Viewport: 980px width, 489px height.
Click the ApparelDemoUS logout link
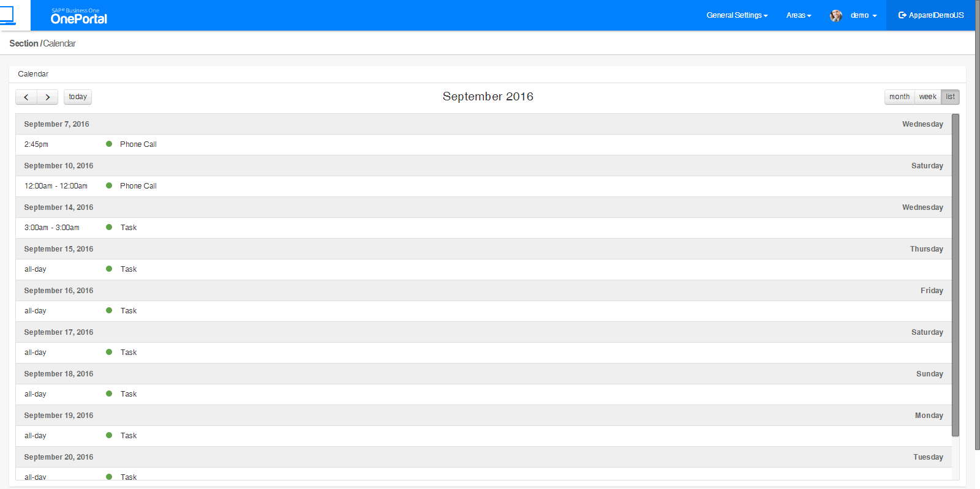[x=931, y=15]
